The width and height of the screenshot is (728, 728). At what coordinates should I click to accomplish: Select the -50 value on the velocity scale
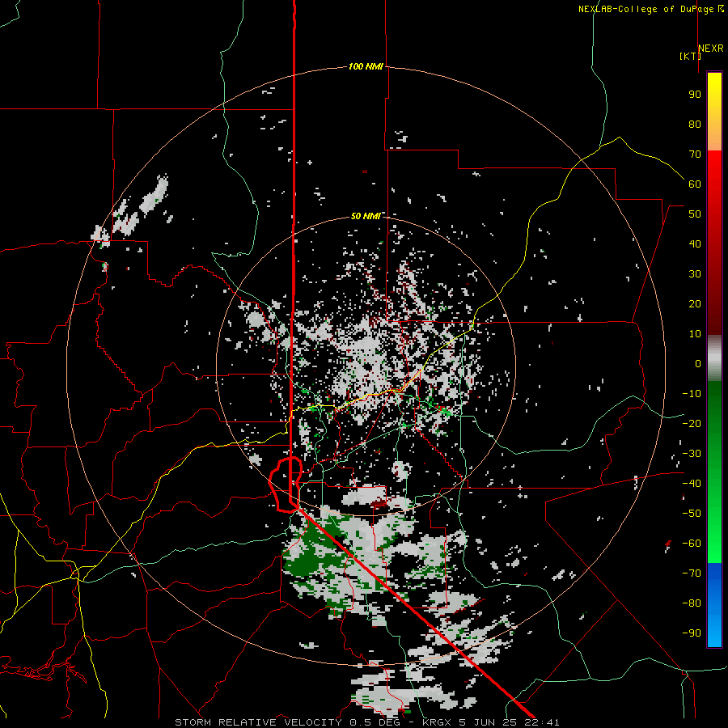click(692, 514)
